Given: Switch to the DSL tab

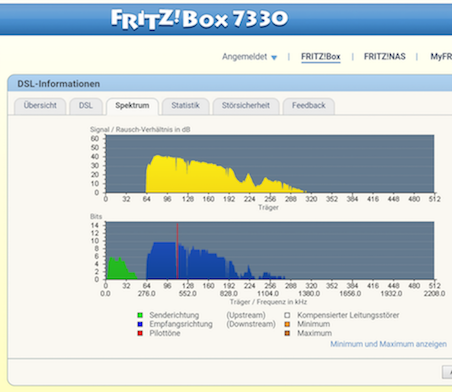Looking at the screenshot, I should [86, 106].
